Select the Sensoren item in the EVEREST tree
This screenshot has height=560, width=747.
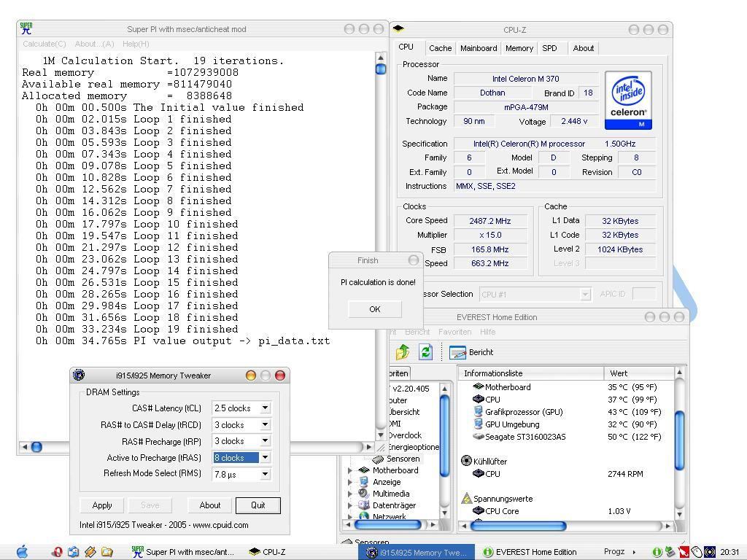(x=403, y=459)
